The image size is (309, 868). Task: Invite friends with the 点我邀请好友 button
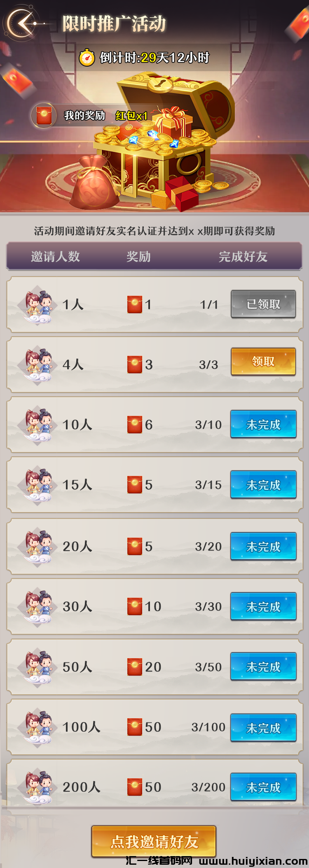(154, 841)
